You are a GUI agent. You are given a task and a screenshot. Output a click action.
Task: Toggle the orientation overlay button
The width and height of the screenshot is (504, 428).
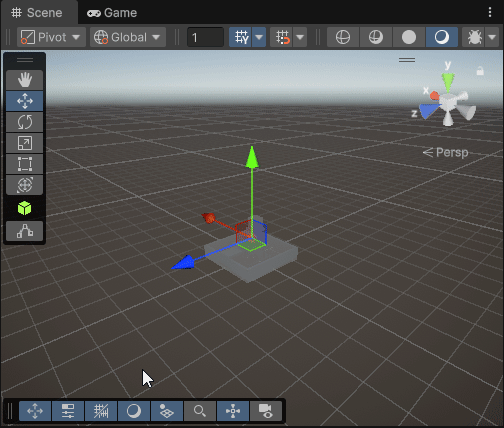pyautogui.click(x=233, y=411)
